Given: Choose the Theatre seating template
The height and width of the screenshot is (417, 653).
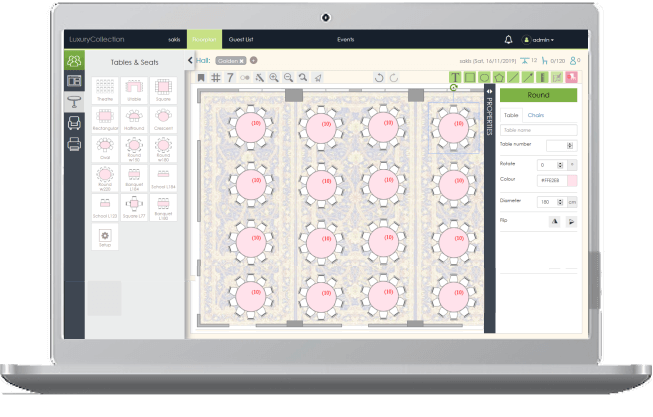Looking at the screenshot, I should pyautogui.click(x=105, y=90).
